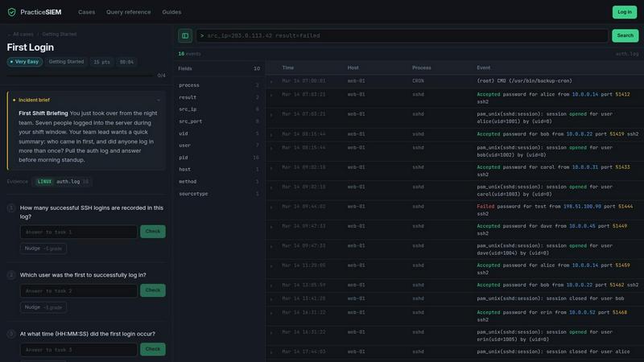Click port 51459 in alice's second login
Viewport: 644px width, 362px height.
[622, 265]
